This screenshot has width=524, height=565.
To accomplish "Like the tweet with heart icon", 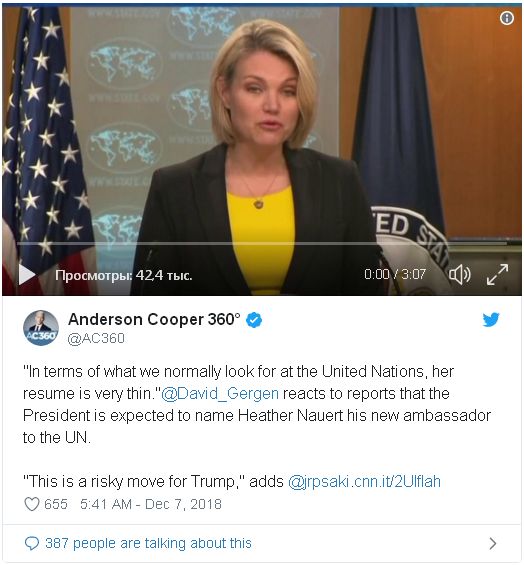I will point(31,504).
